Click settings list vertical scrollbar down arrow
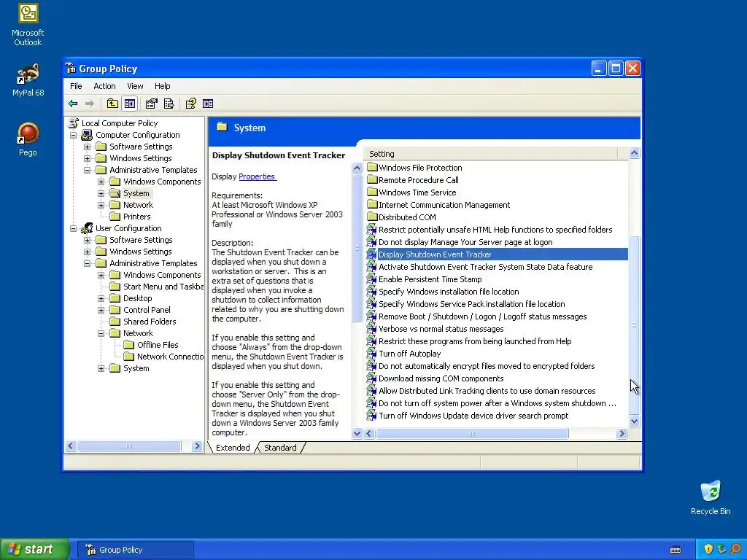Image resolution: width=747 pixels, height=560 pixels. point(634,421)
